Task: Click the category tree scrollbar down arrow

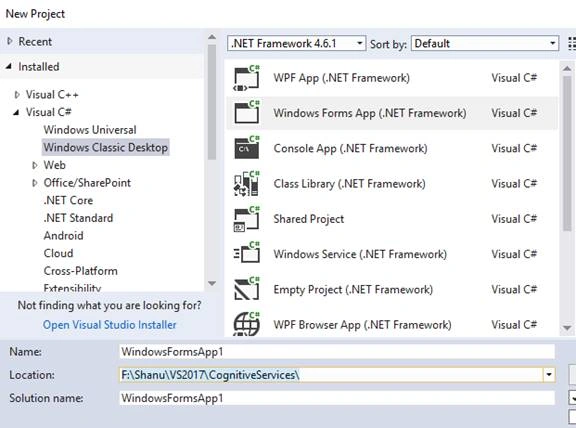Action: 212,283
